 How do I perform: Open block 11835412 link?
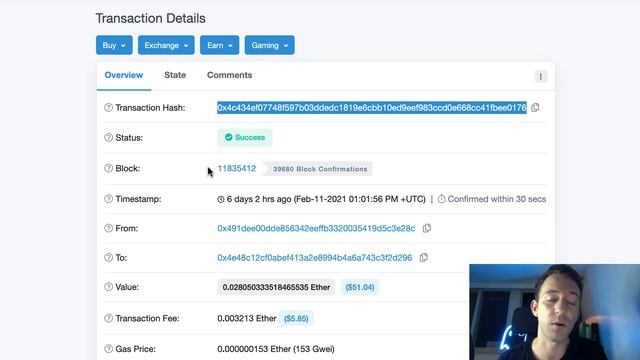237,168
